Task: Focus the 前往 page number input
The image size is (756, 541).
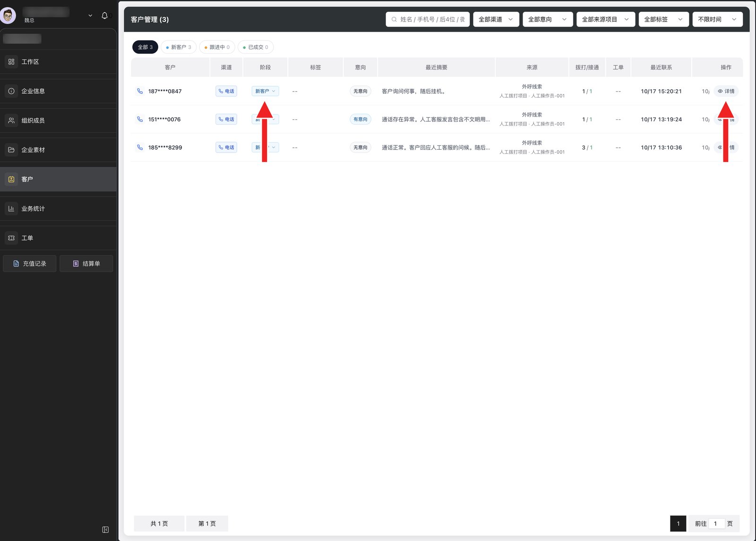Action: point(716,524)
